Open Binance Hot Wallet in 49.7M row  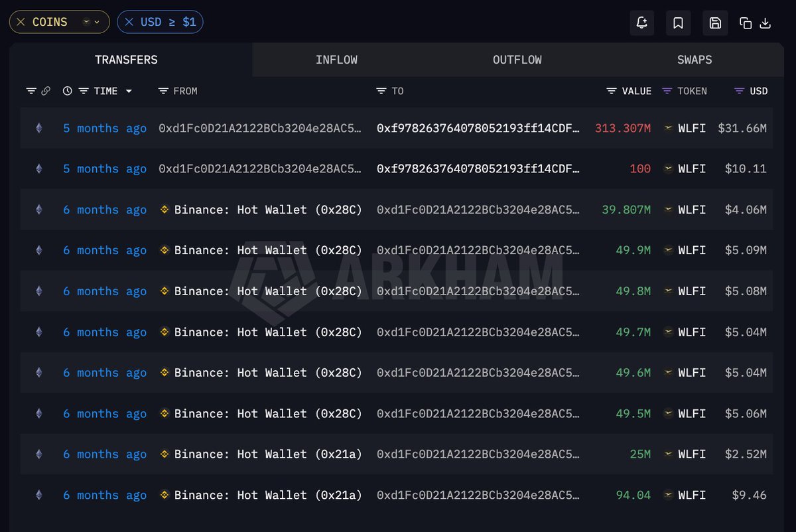point(268,332)
